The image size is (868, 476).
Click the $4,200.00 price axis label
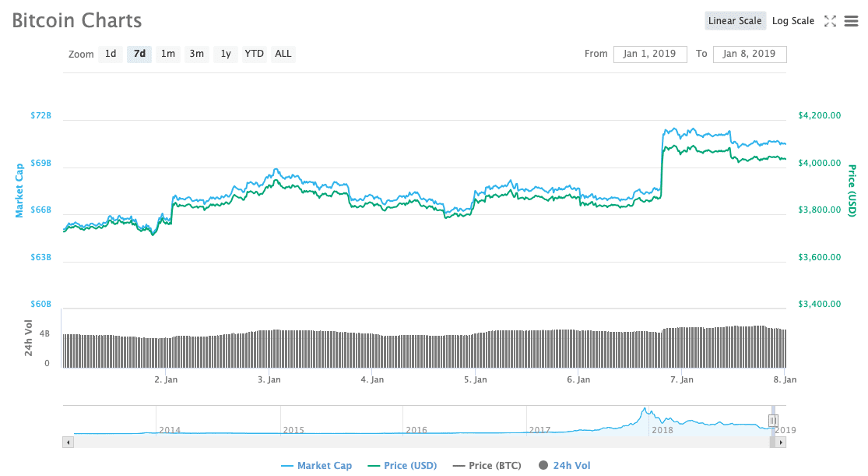[819, 115]
